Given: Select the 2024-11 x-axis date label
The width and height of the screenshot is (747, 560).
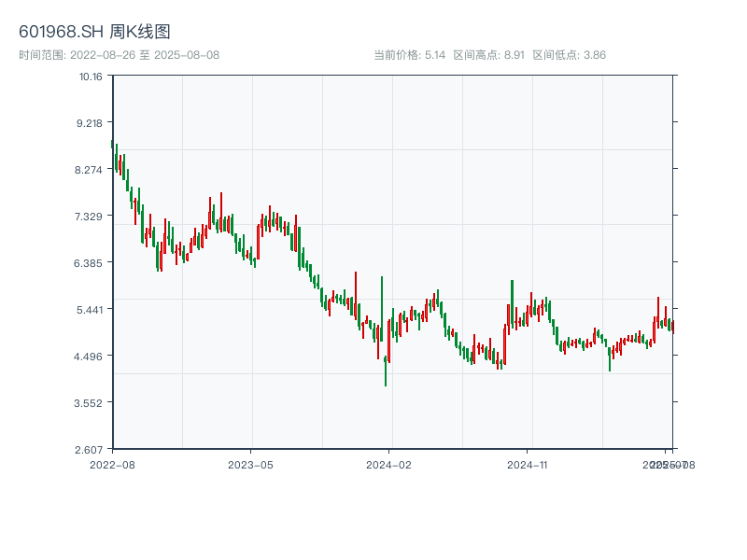Looking at the screenshot, I should [x=528, y=464].
